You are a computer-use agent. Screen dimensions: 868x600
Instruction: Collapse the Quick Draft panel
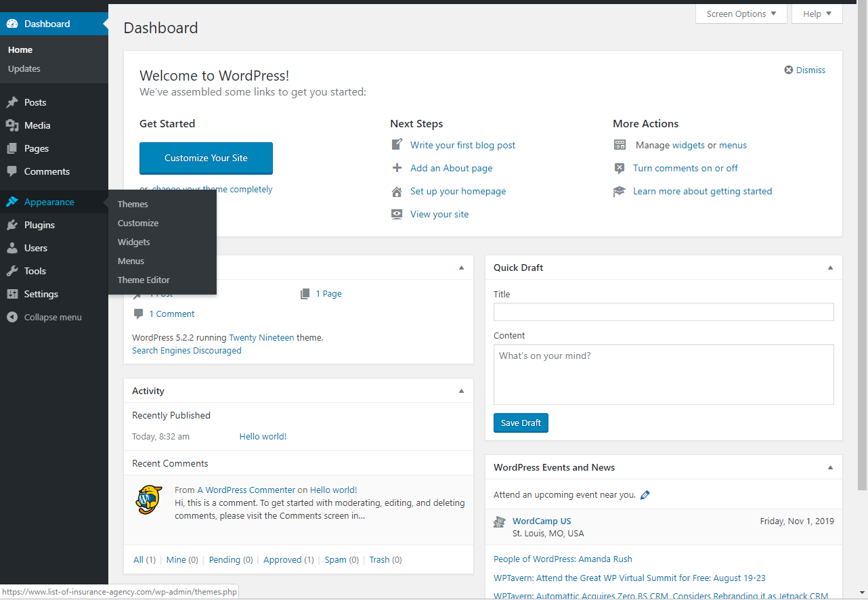click(x=831, y=267)
